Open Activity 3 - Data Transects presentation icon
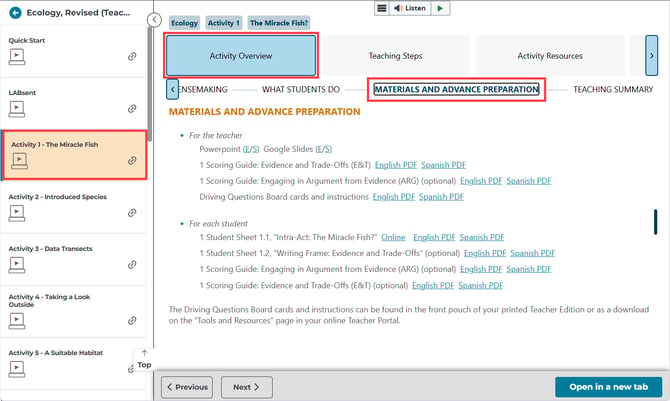 [17, 265]
